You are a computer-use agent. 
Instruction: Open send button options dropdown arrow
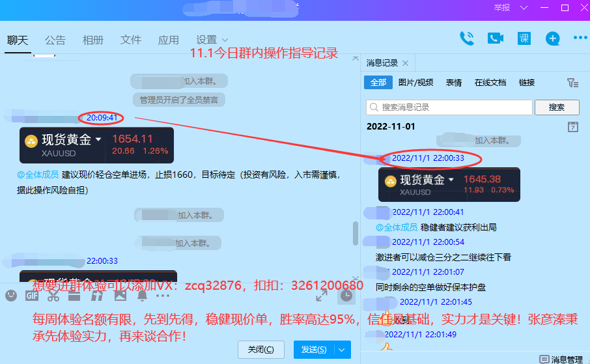pyautogui.click(x=343, y=350)
